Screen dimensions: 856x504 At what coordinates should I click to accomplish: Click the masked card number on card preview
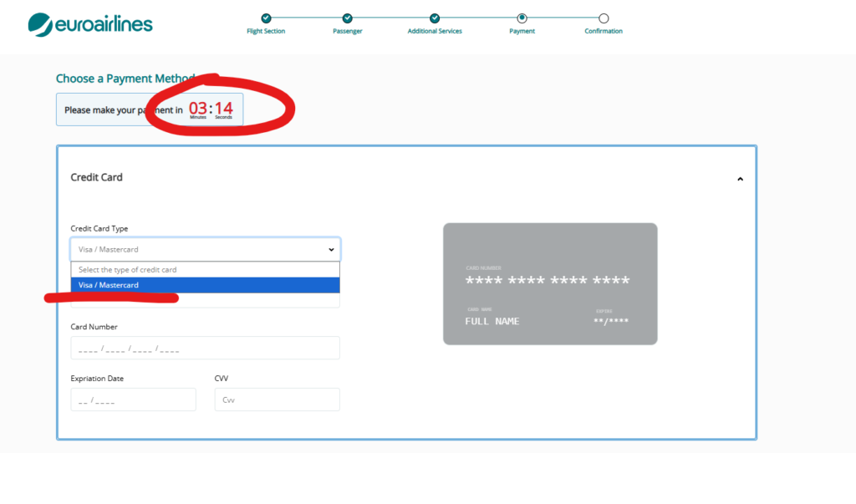click(x=548, y=280)
